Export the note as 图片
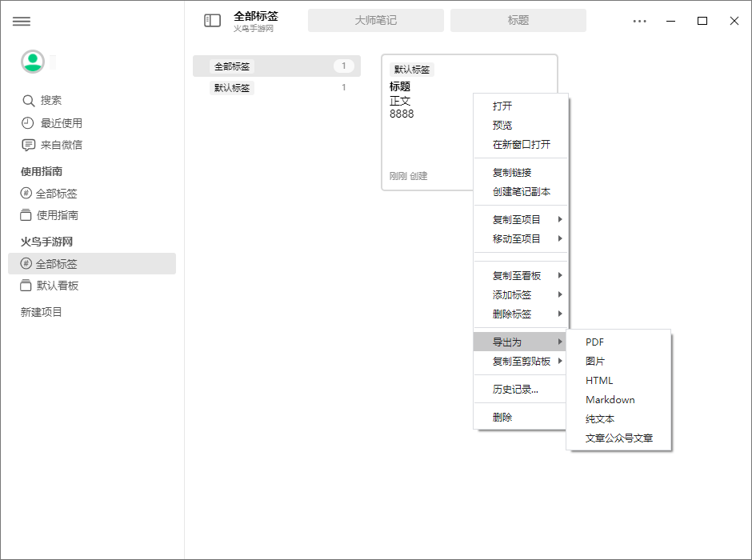This screenshot has height=560, width=752. 618,362
